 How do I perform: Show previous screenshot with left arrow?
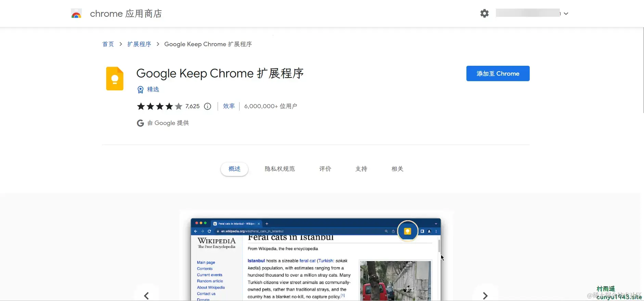tap(146, 296)
